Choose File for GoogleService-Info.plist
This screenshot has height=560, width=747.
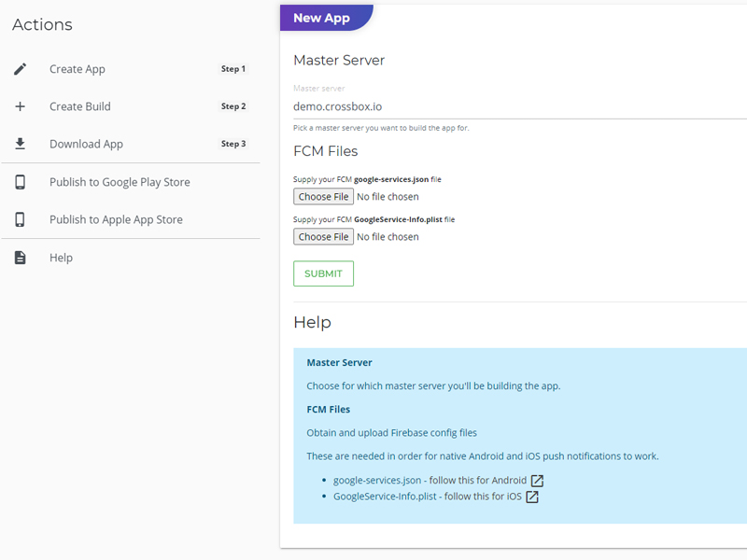[x=323, y=237]
